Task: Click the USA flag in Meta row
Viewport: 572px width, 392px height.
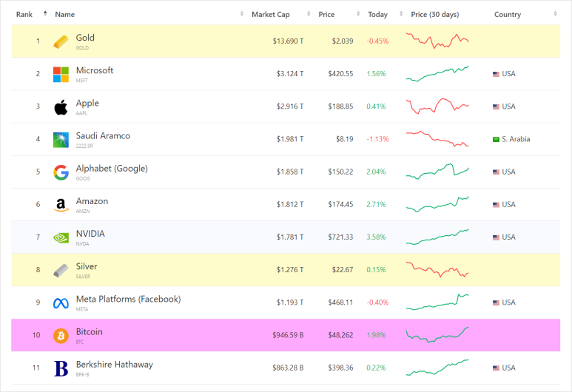Action: pos(496,303)
